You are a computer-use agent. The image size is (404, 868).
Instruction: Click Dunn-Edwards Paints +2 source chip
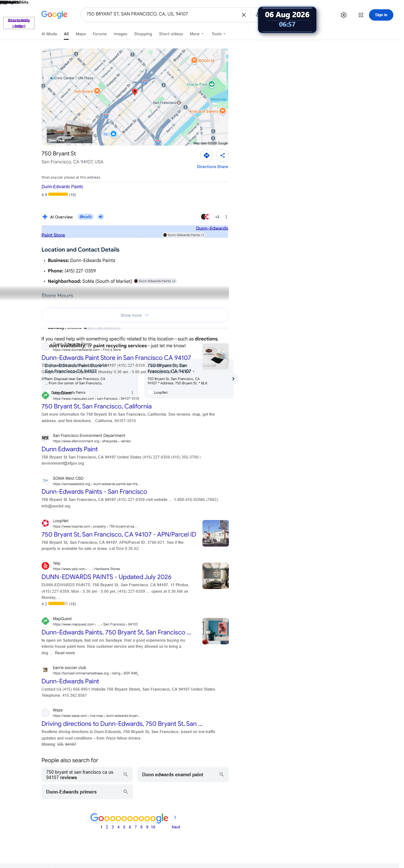pos(155,281)
